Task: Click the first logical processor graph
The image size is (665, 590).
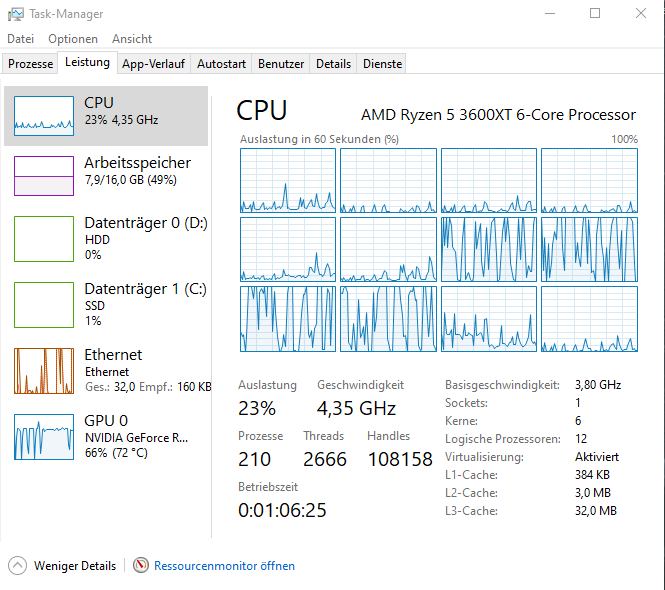Action: 288,180
